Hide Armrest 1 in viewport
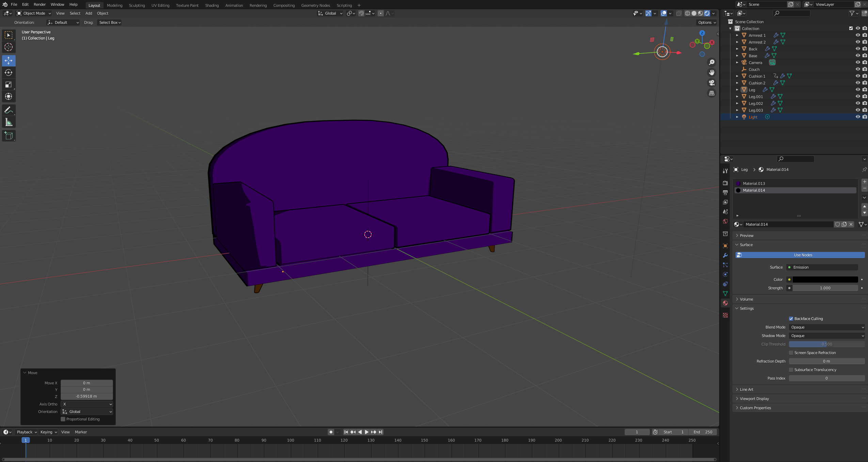Screen dimensions: 868x462 [x=858, y=35]
